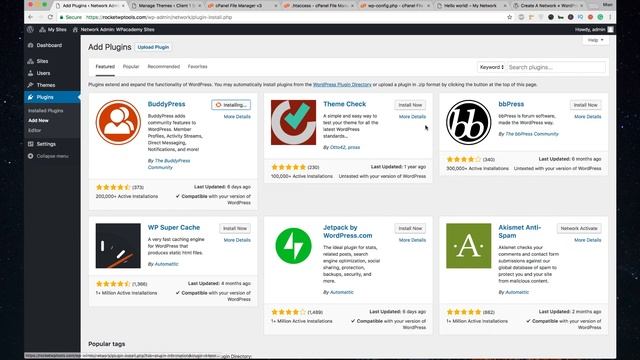Open Users in the sidebar

(x=43, y=73)
